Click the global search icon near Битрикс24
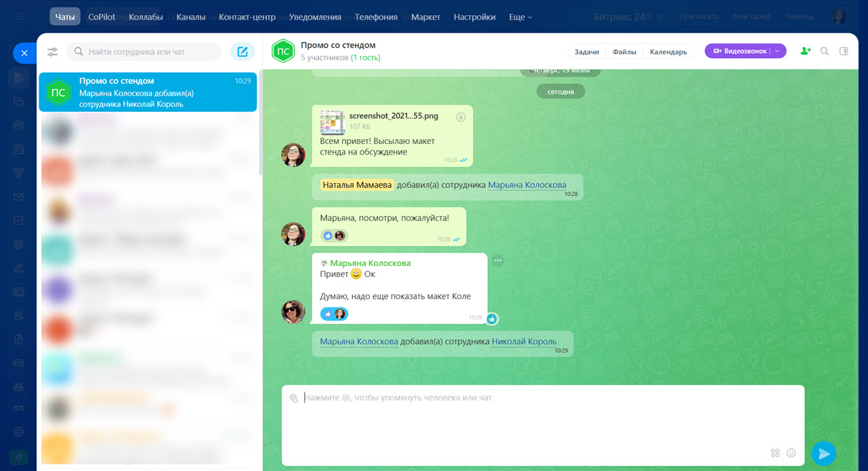868x471 pixels. pyautogui.click(x=579, y=16)
